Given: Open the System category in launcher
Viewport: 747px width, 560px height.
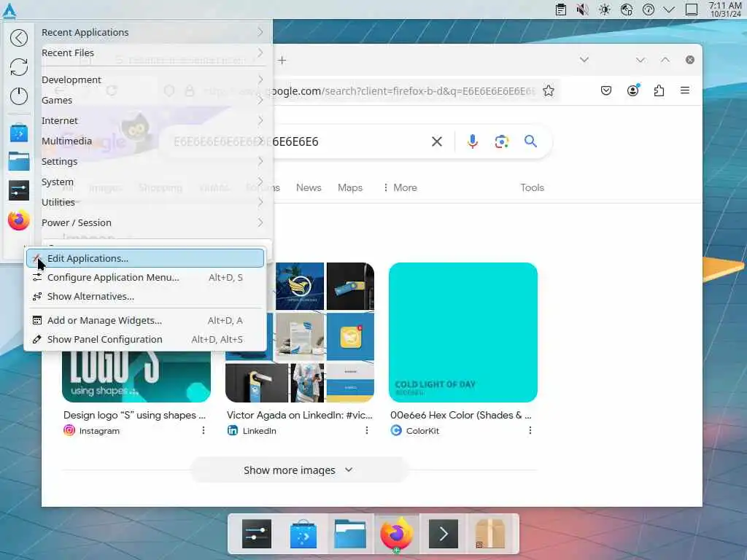Looking at the screenshot, I should 152,182.
